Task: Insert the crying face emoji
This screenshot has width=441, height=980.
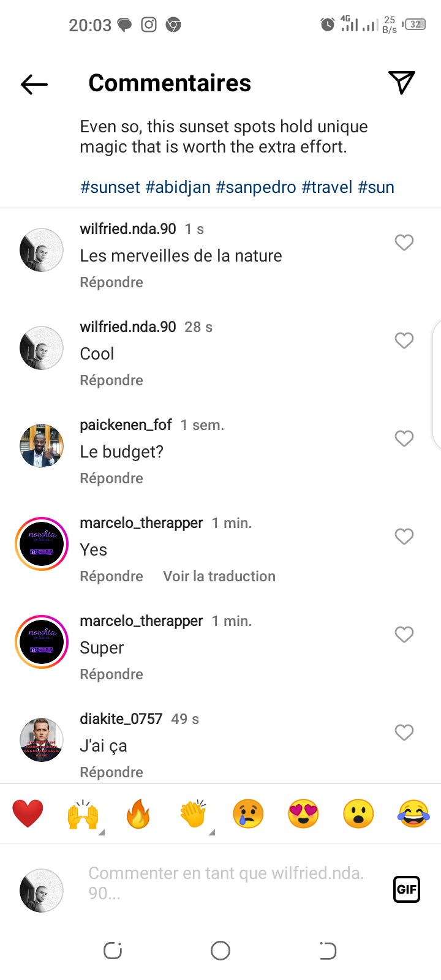Action: [x=248, y=814]
